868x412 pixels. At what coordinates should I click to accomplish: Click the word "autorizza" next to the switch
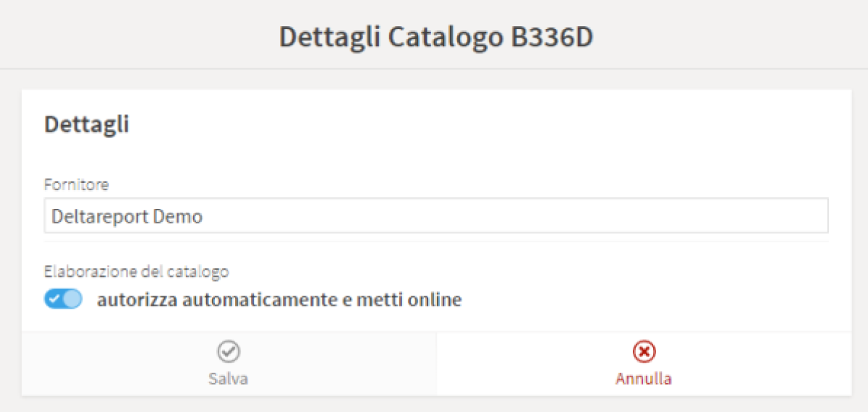click(x=136, y=299)
